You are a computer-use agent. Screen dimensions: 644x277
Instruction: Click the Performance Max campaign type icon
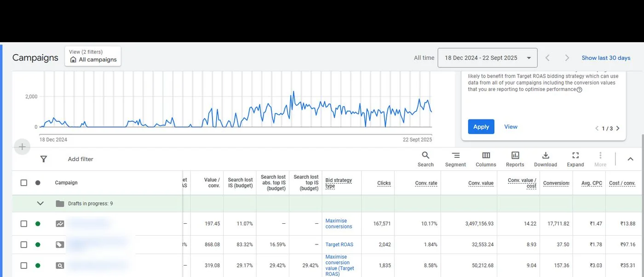click(60, 224)
